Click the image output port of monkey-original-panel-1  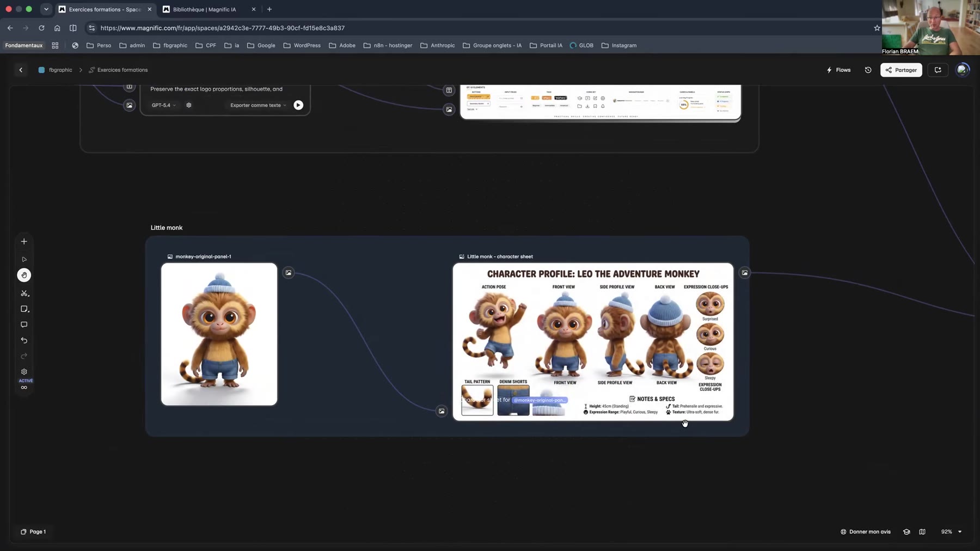289,273
